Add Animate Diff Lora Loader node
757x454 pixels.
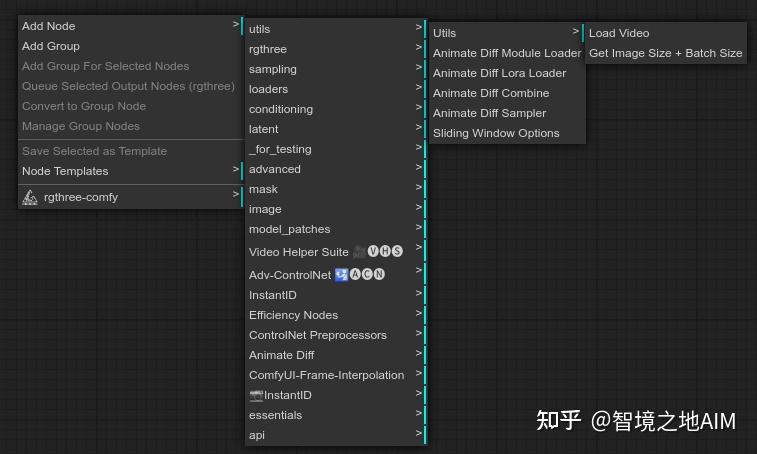[507, 73]
